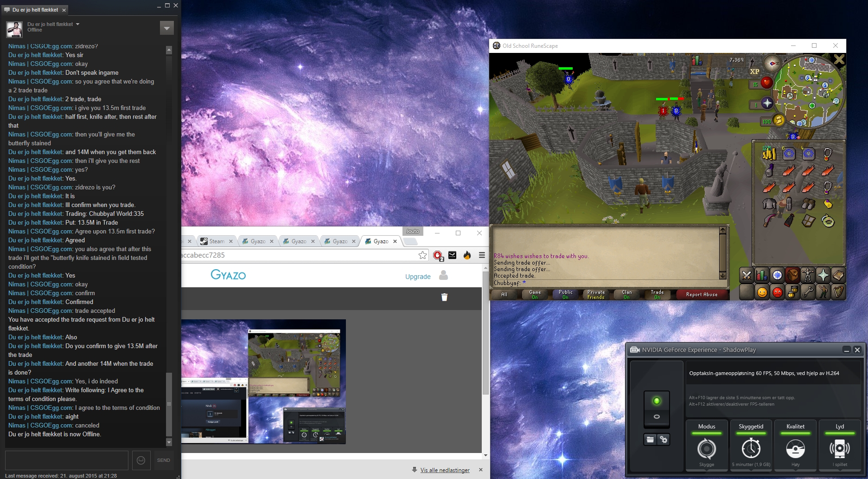Toggle the Private Friends chat filter

click(596, 294)
